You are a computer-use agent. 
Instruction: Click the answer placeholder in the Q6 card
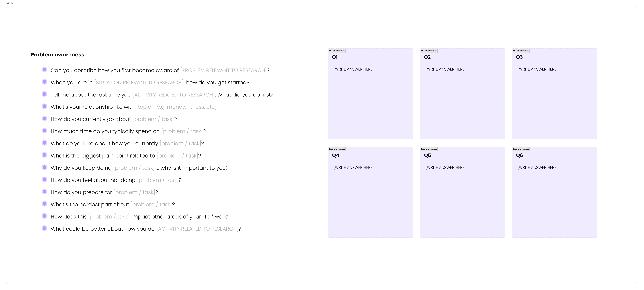pos(538,168)
